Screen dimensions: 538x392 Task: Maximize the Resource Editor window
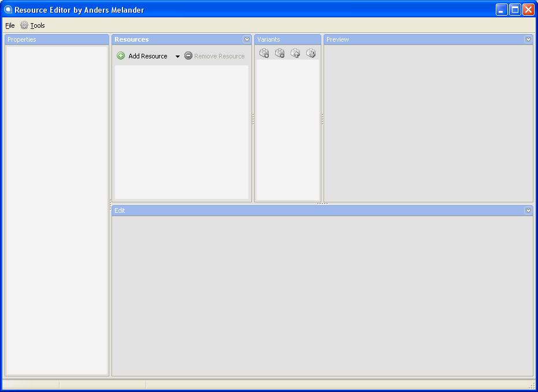515,10
